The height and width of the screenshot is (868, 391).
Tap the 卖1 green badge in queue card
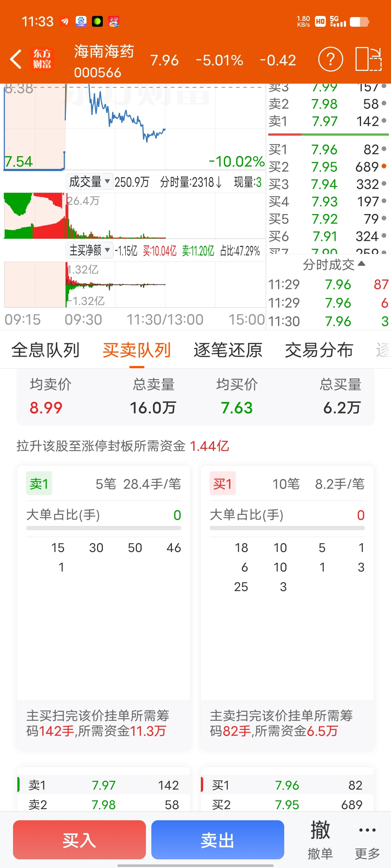coord(39,483)
